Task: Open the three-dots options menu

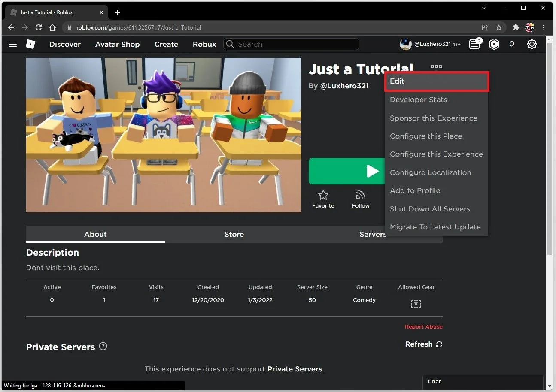Action: coord(436,66)
